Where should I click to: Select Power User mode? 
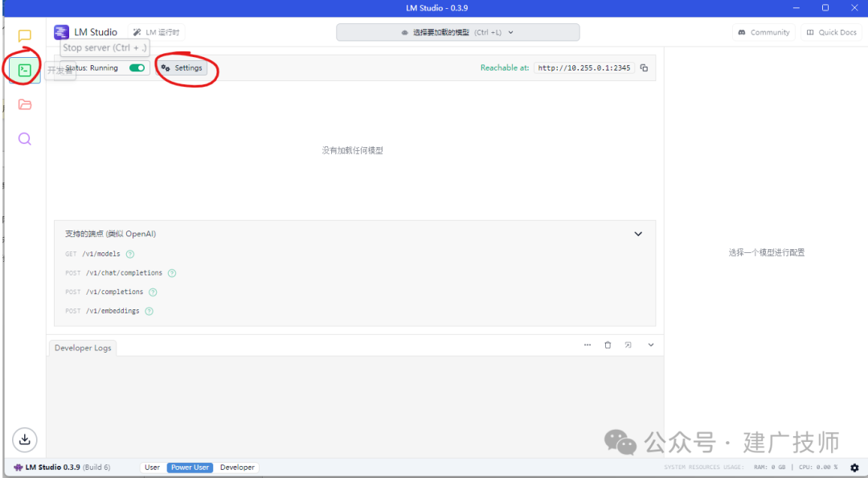point(190,468)
